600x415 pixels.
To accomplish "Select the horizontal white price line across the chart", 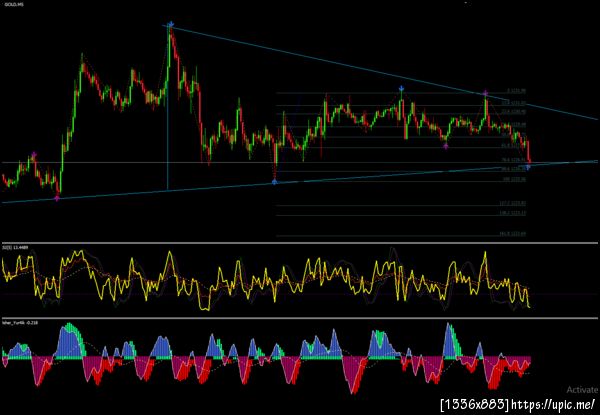I will (x=300, y=163).
